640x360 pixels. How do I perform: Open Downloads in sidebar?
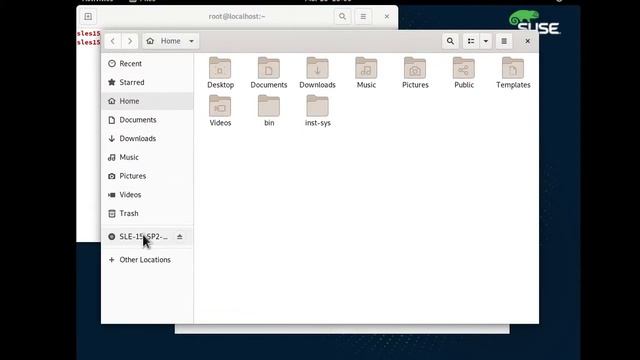147,139
